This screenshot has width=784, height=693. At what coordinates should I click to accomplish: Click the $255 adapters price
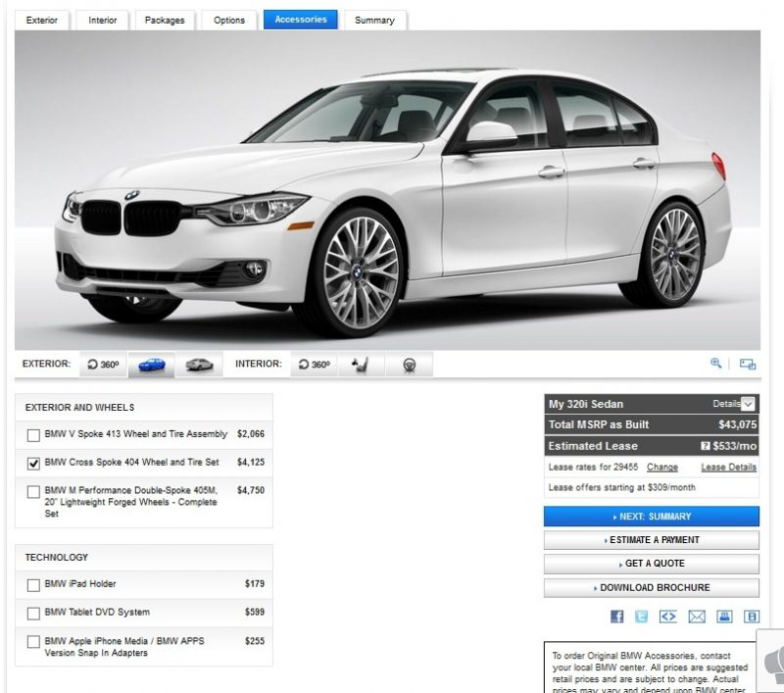point(255,640)
